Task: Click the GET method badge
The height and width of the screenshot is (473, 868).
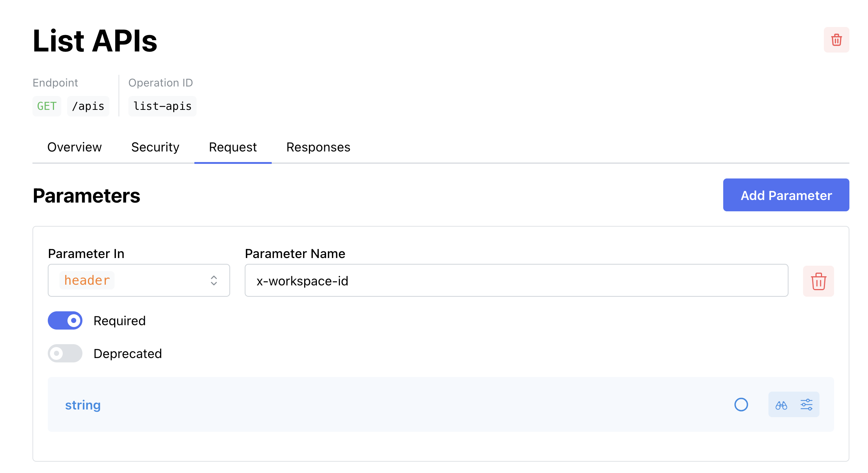Action: click(x=47, y=106)
